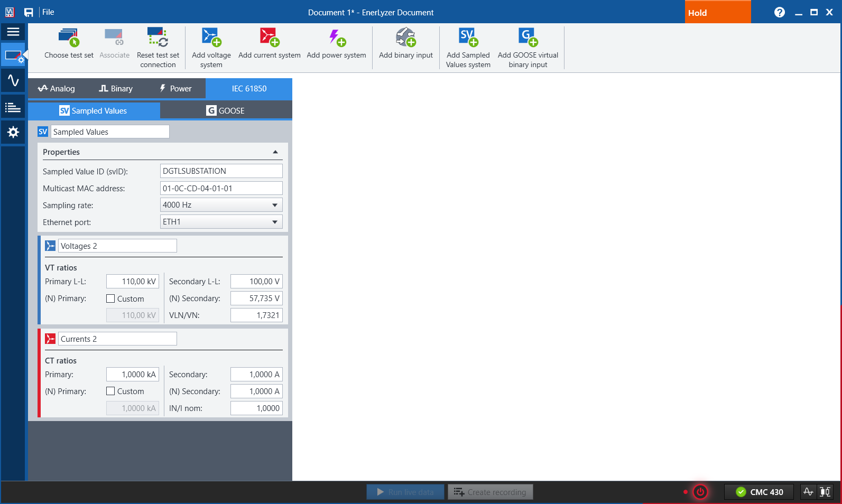Click the Sampled Value ID input field

coord(221,171)
